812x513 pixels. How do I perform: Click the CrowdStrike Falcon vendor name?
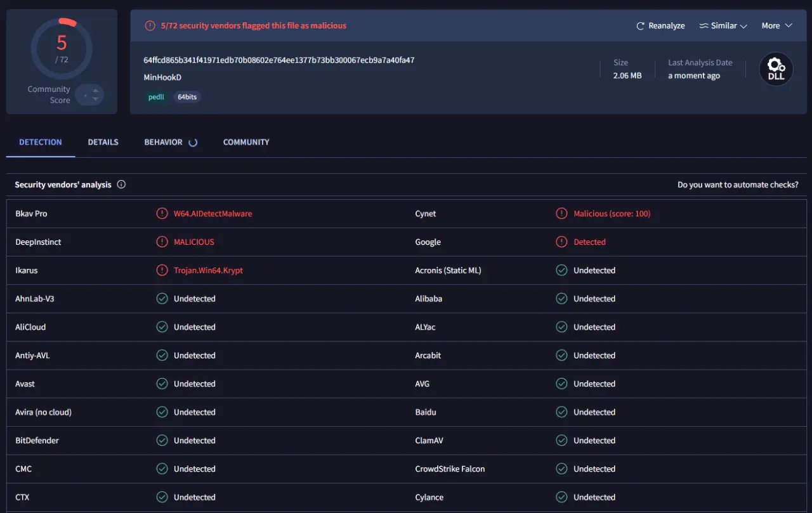pyautogui.click(x=450, y=469)
